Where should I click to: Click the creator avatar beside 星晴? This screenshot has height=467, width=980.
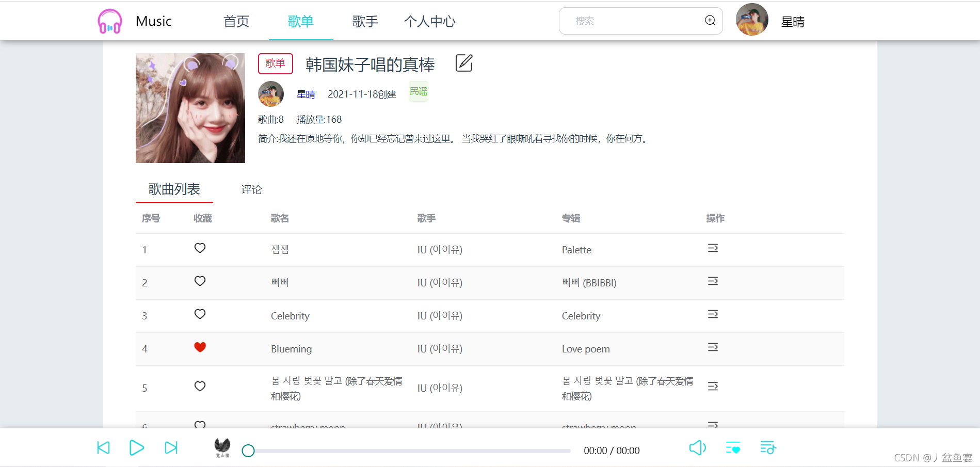[271, 94]
